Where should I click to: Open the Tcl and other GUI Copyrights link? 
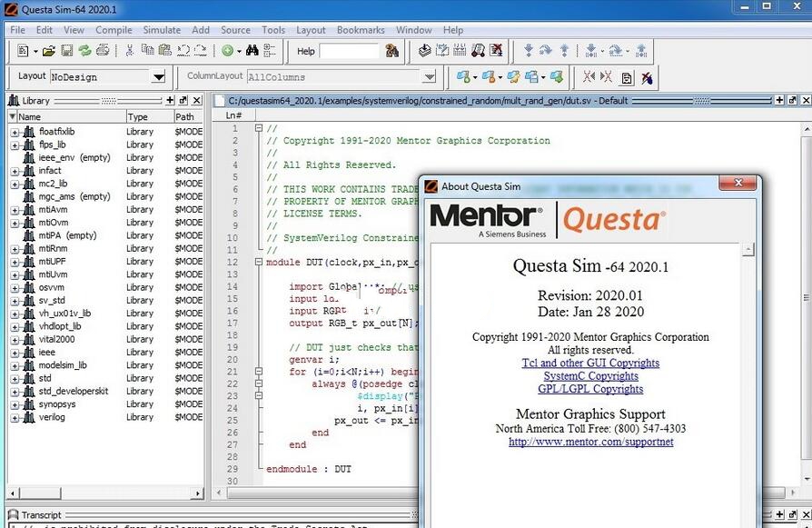[x=590, y=364]
